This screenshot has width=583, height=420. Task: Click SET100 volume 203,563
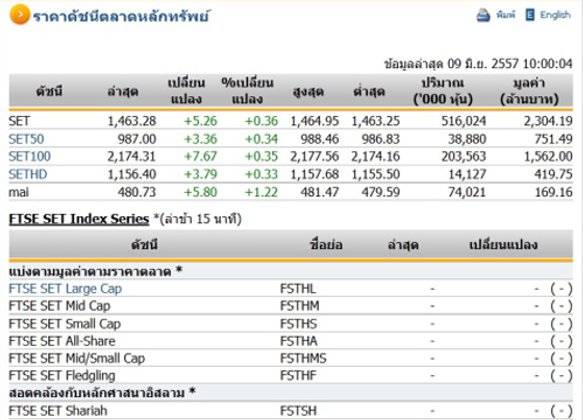click(x=464, y=156)
